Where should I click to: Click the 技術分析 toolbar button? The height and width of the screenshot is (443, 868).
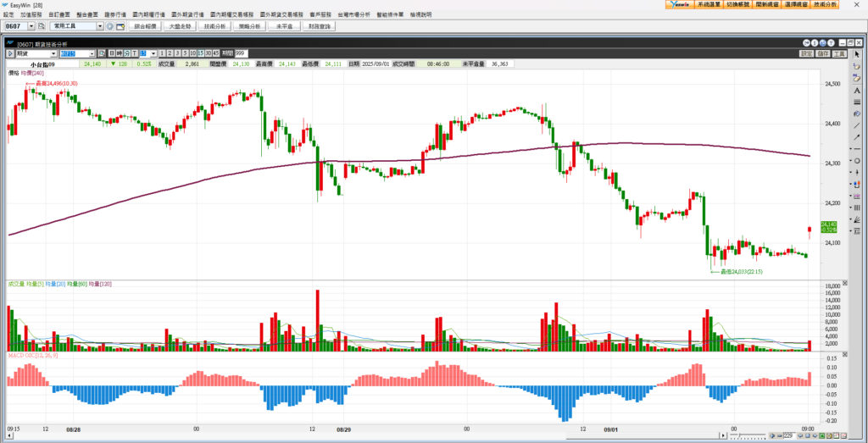(x=215, y=26)
